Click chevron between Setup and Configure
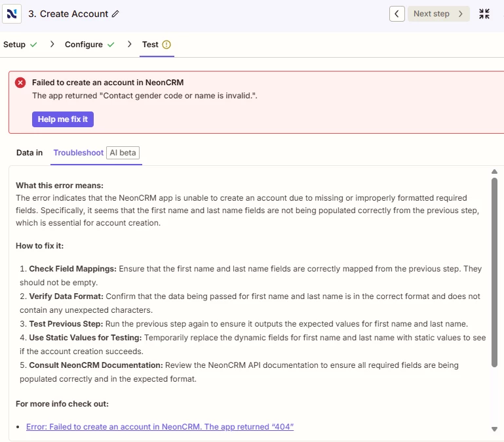 52,44
